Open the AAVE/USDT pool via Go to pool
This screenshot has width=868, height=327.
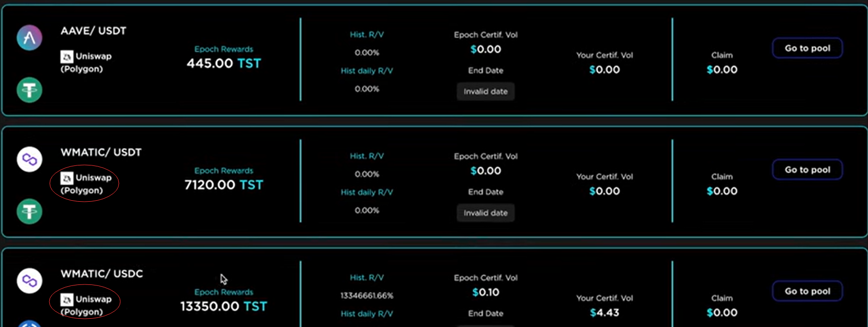click(x=807, y=48)
